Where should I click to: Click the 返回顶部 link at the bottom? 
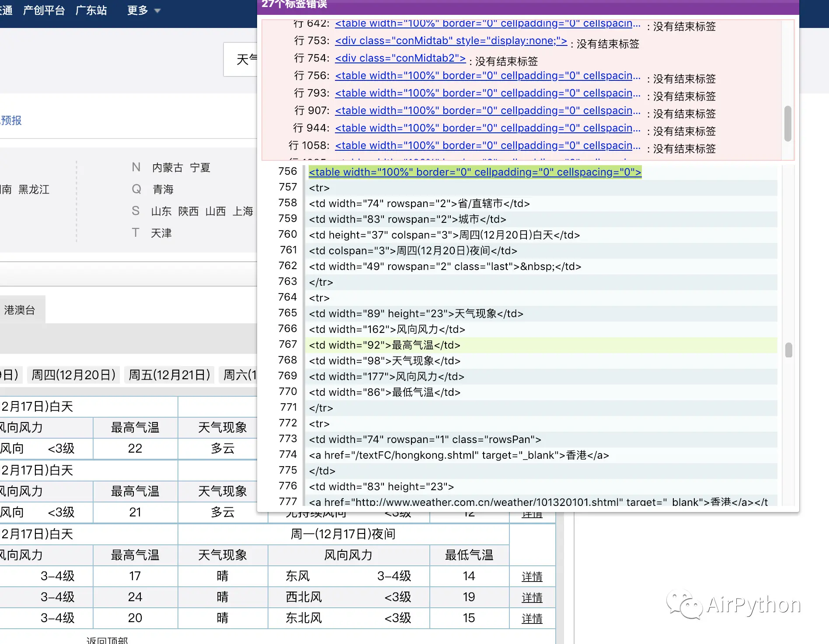107,640
